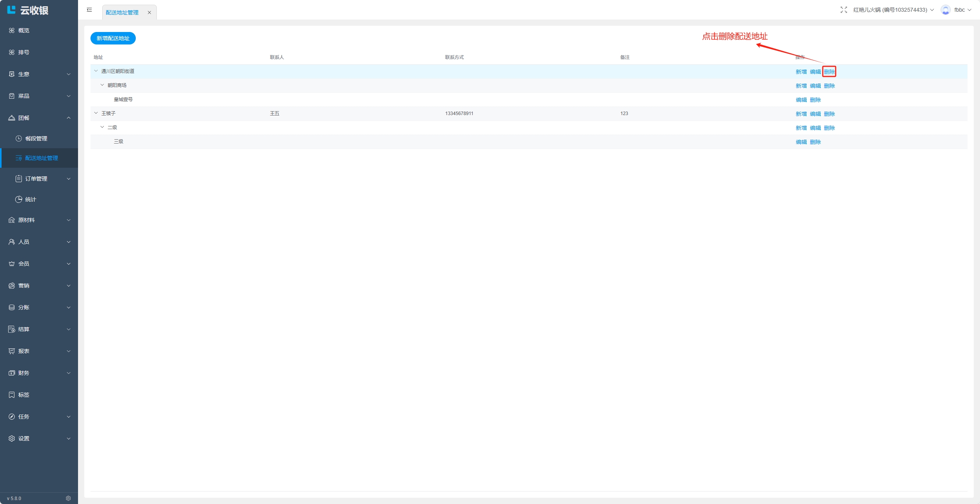The image size is (980, 504).
Task: Open the store selector 红艳儿火锅 dropdown
Action: tap(893, 10)
